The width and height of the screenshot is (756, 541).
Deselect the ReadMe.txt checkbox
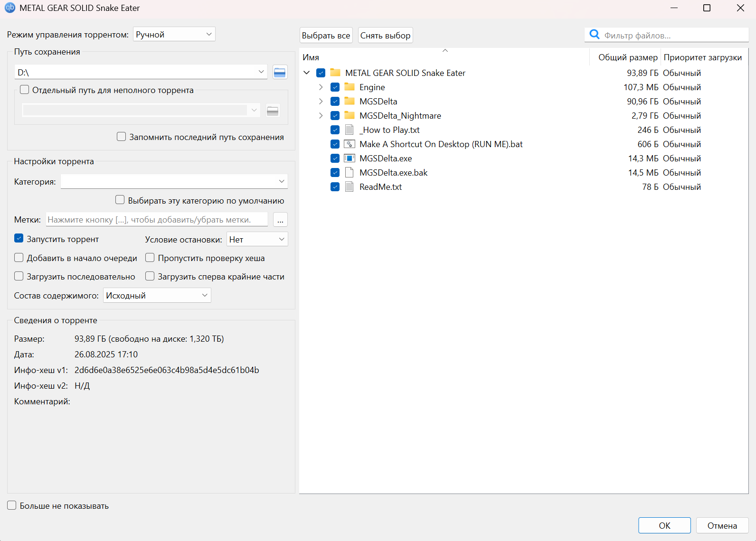[x=335, y=187]
